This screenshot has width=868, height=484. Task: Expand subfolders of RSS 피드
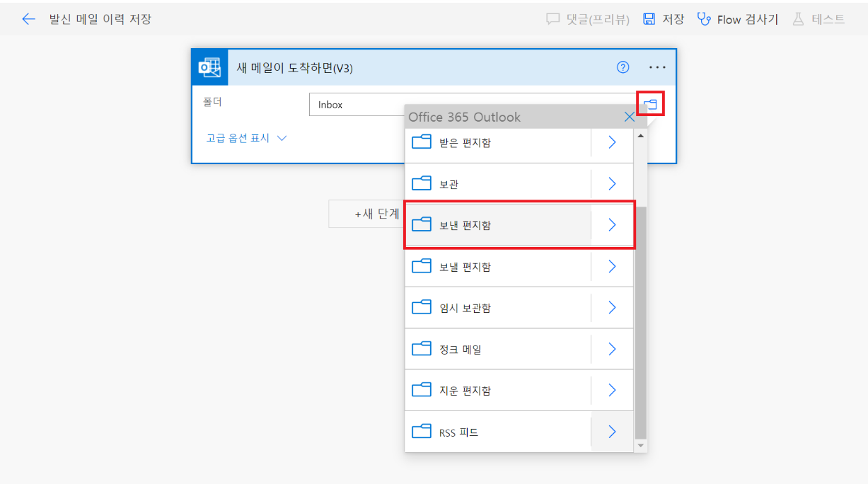tap(612, 432)
